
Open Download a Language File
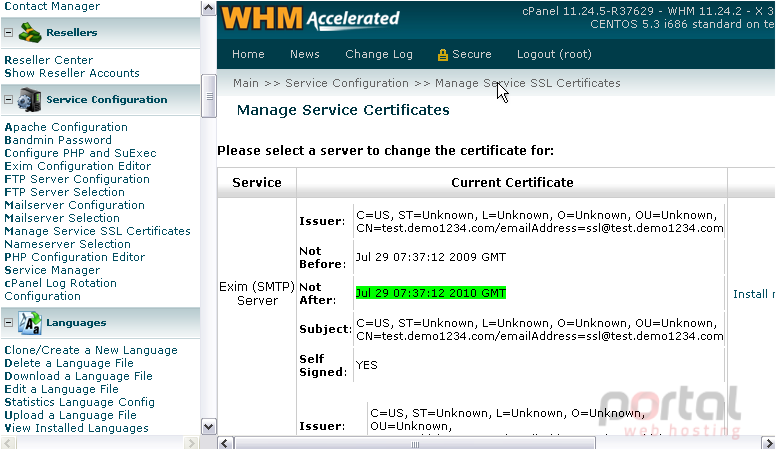point(78,376)
